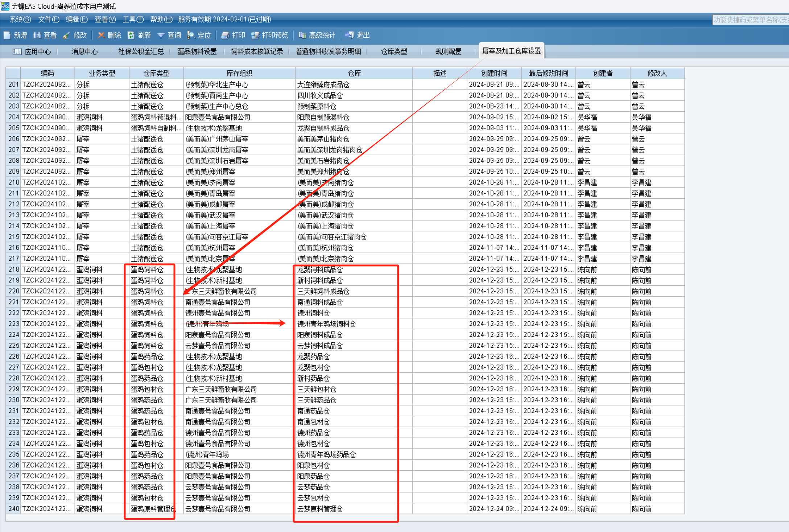Click the 删除 (Delete) red X icon

tap(101, 35)
